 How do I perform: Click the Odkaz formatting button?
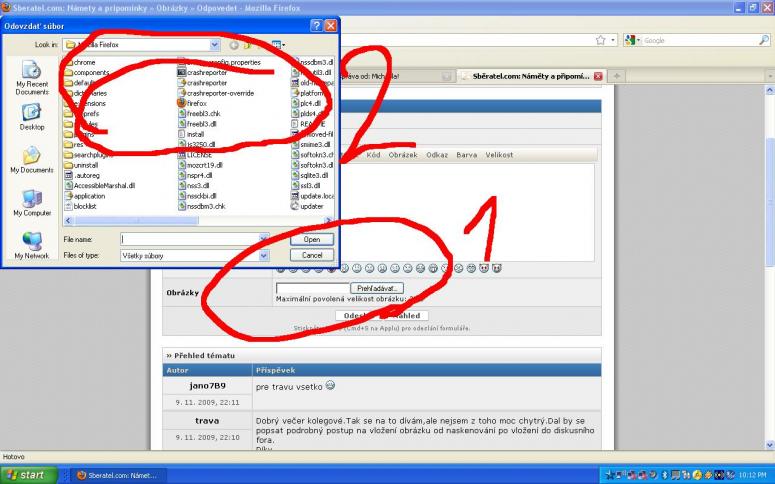tap(437, 155)
